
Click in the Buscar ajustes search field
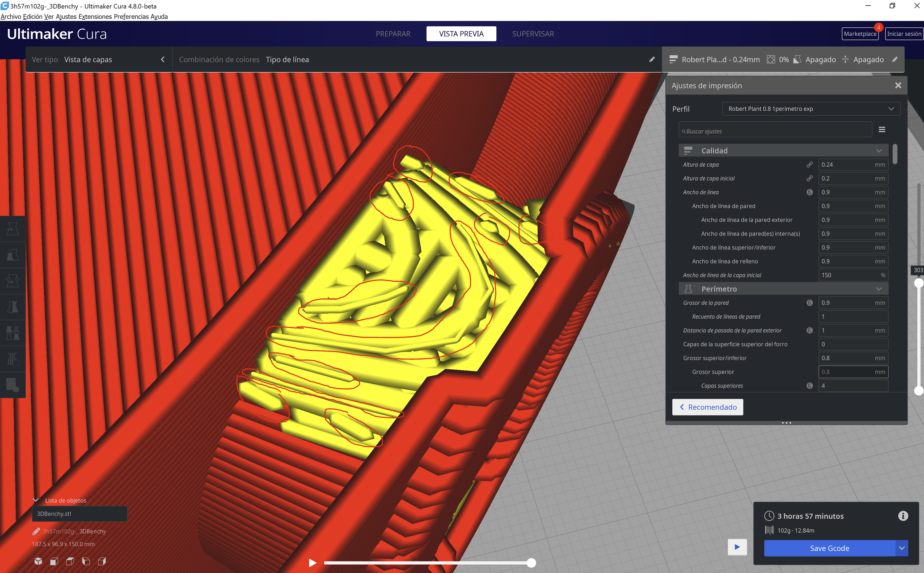click(x=775, y=131)
